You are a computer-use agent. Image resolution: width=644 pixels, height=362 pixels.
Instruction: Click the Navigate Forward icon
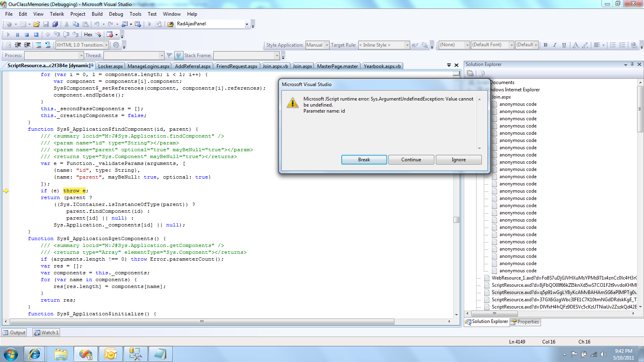point(138,24)
